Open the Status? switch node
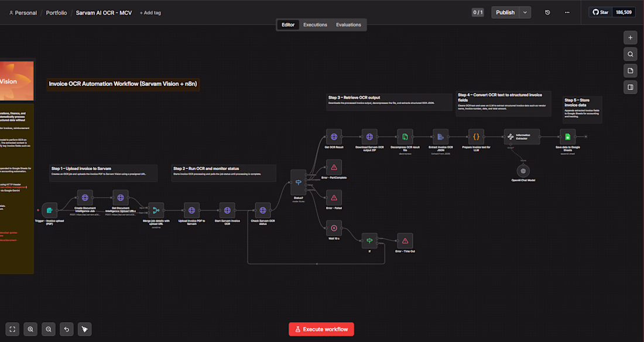 298,182
